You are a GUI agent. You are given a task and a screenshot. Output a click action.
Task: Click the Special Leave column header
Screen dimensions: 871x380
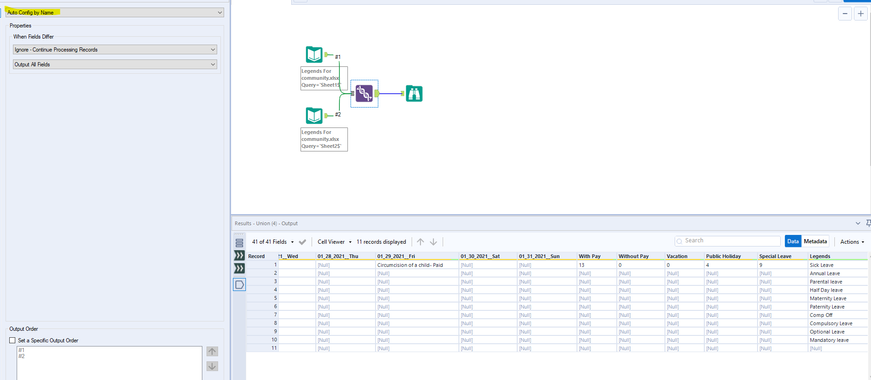point(782,256)
